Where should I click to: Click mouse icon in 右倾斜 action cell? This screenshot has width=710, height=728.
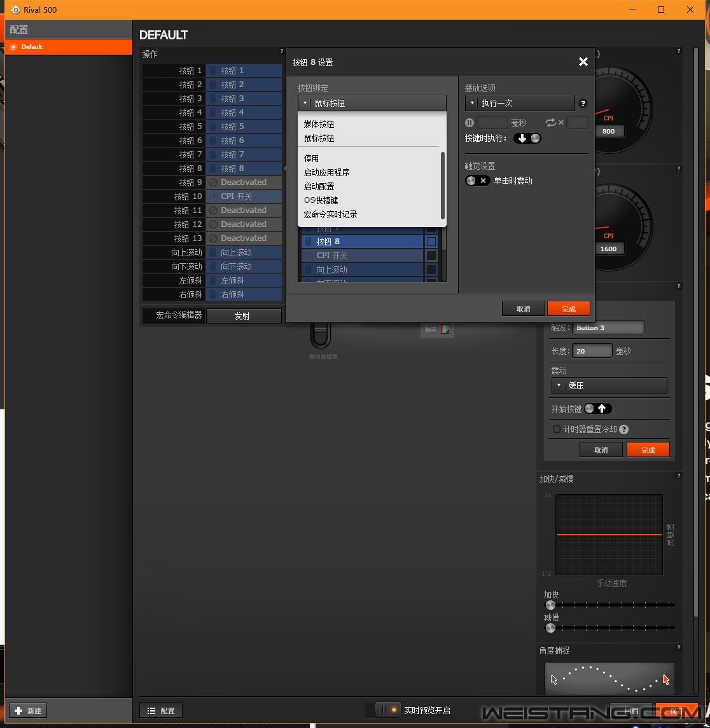click(213, 294)
